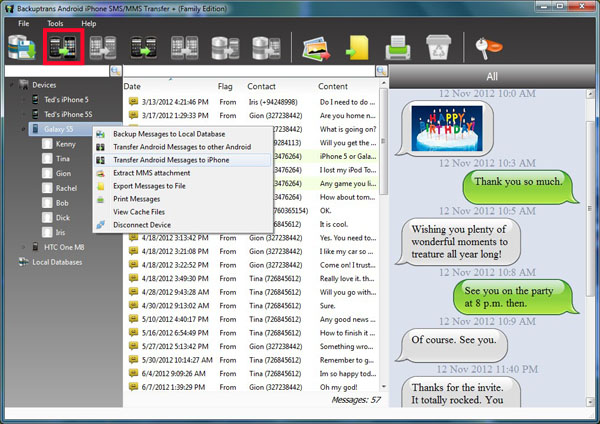The image size is (600, 424).
Task: Click the conversation pane scroll-up arrow
Action: (x=590, y=94)
